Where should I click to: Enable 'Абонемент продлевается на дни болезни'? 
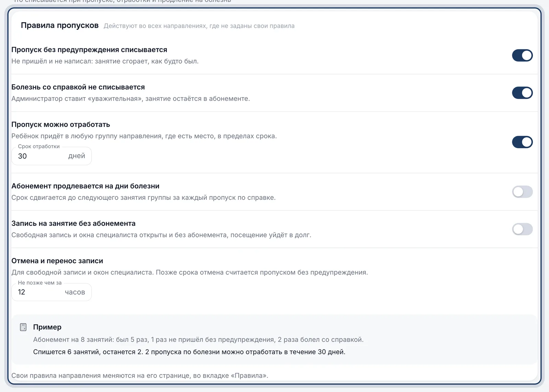pyautogui.click(x=522, y=192)
